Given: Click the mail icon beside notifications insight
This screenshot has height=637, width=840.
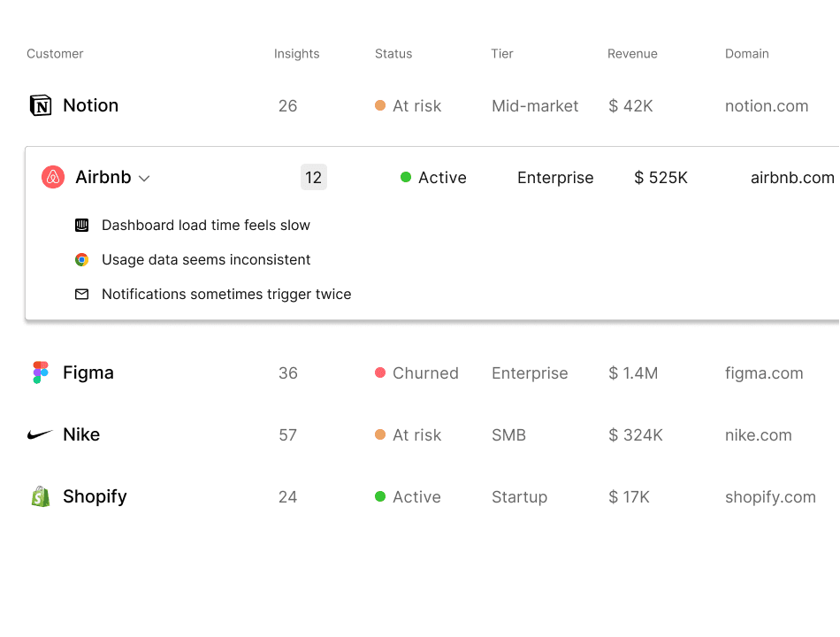Looking at the screenshot, I should pos(82,295).
